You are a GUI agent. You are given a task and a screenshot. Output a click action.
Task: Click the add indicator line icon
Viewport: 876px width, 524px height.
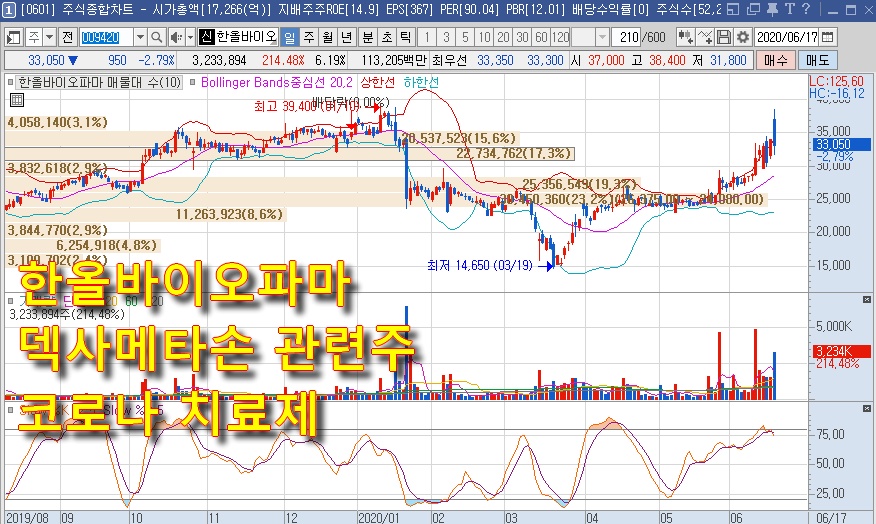click(705, 37)
